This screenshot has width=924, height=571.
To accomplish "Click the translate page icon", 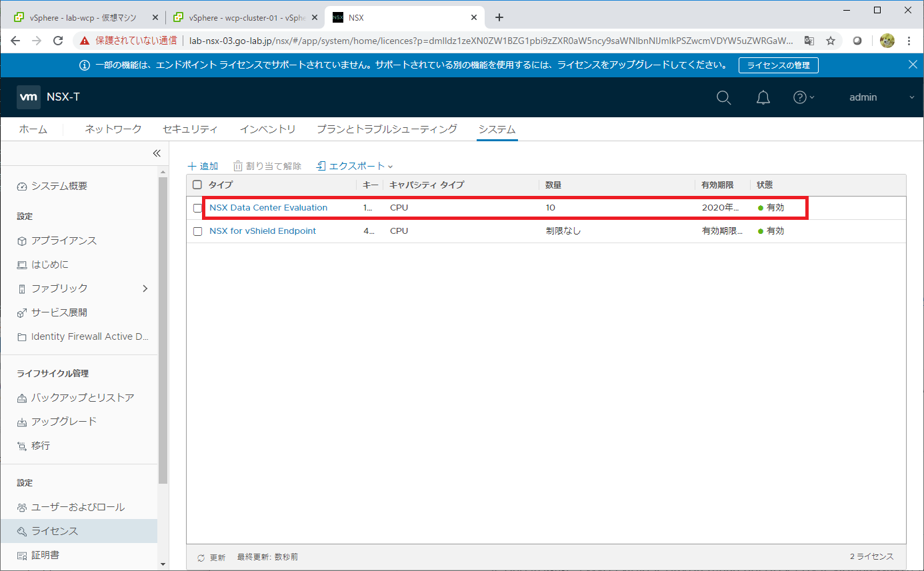I will (x=809, y=41).
